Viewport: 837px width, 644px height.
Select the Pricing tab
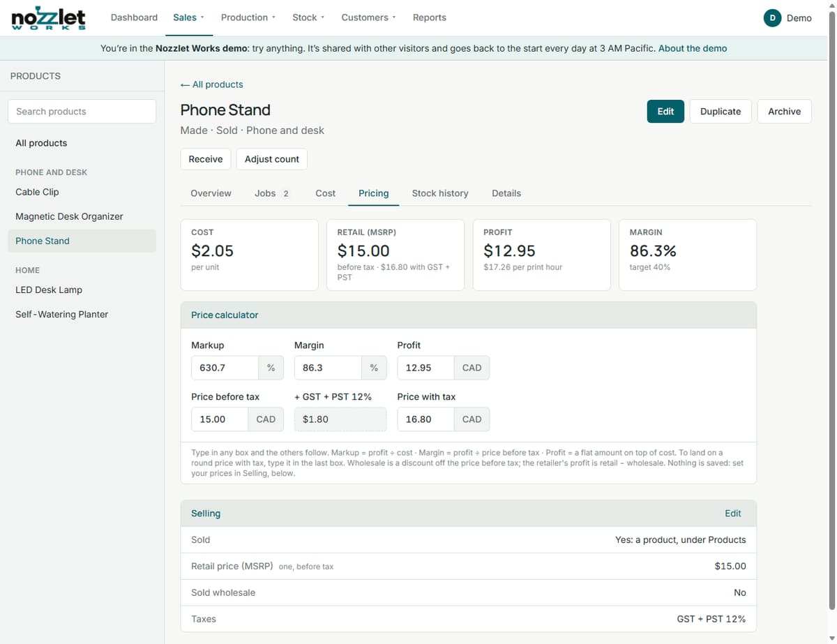tap(373, 193)
